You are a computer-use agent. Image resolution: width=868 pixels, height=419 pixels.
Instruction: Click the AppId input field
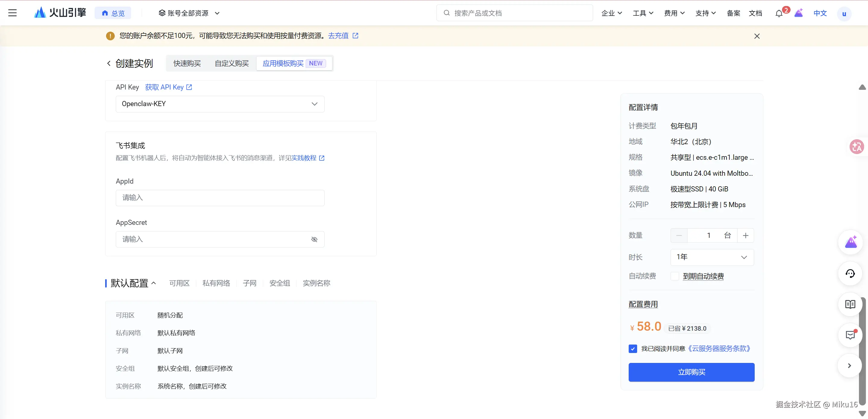(x=220, y=198)
